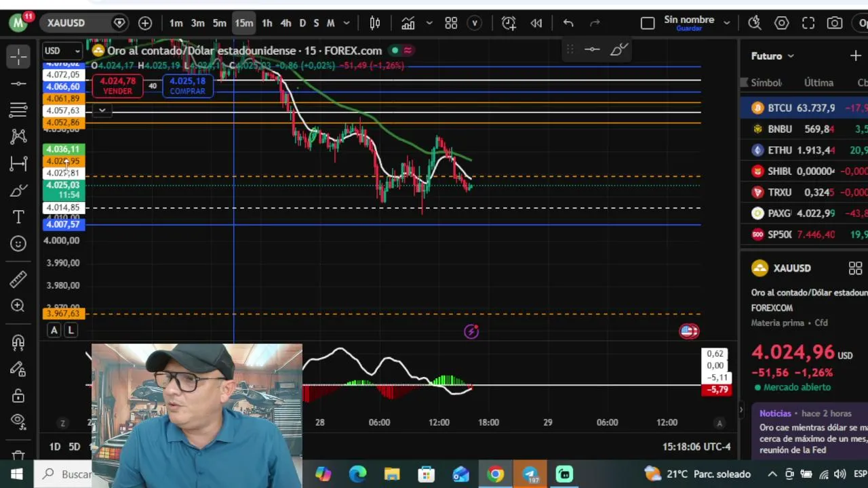Open the USD currency dropdown

tap(62, 51)
